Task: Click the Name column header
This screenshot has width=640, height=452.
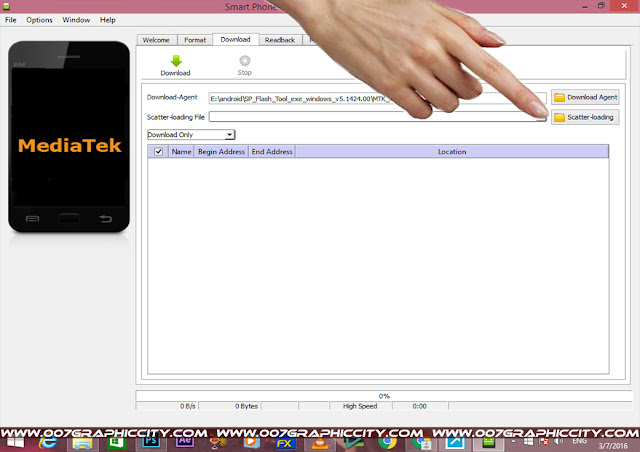Action: tap(181, 151)
